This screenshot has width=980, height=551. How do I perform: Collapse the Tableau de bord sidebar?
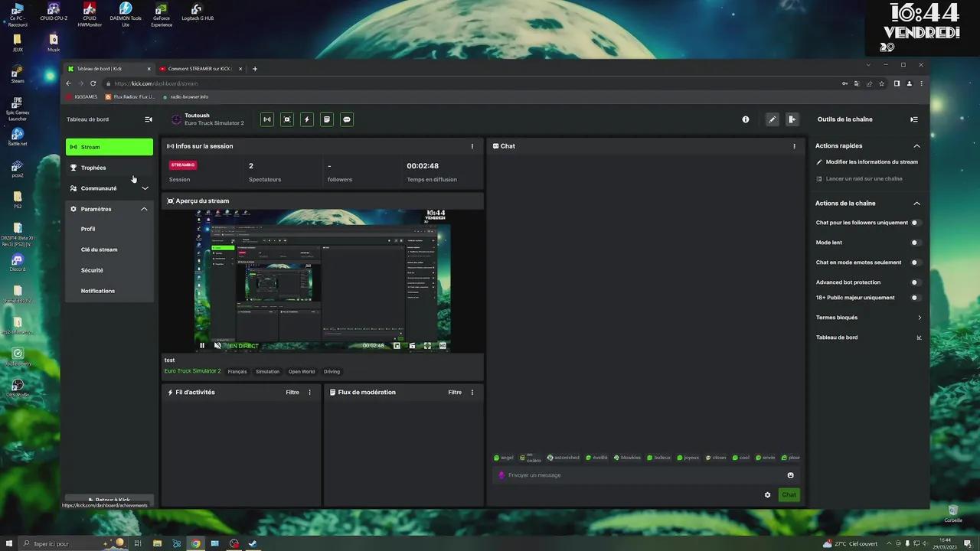(x=149, y=119)
